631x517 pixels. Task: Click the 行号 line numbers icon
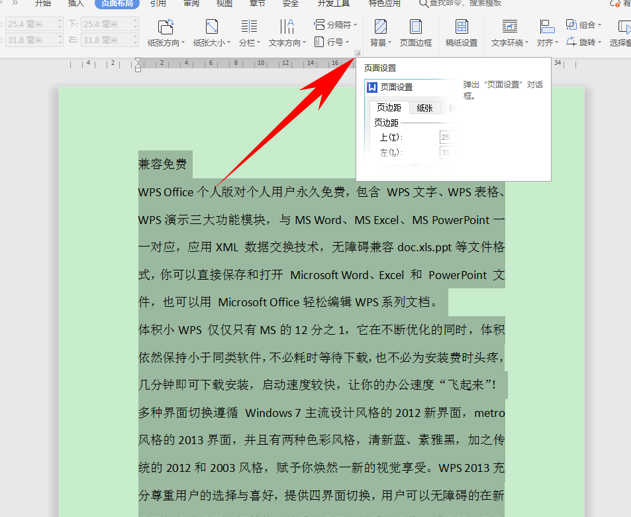319,41
